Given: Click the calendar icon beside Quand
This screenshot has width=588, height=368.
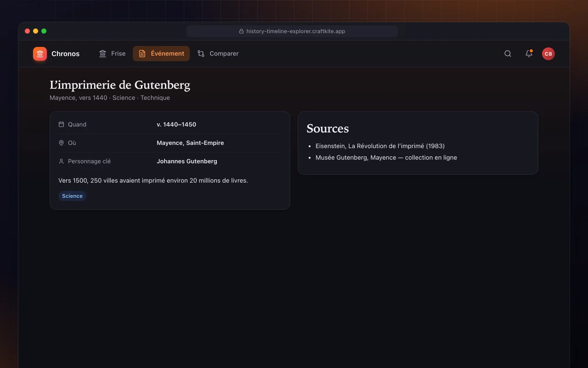Looking at the screenshot, I should pyautogui.click(x=61, y=125).
